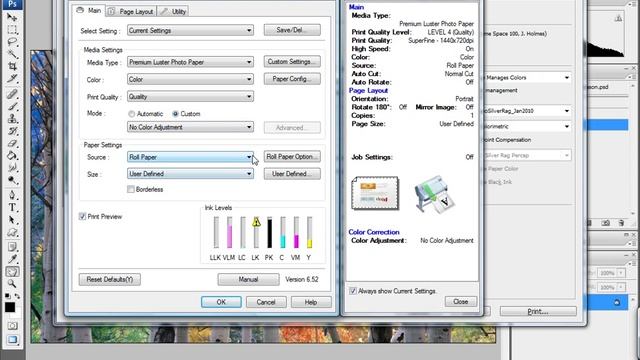Screen dimensions: 640x360
Task: Select the Clone Stamp tool
Action: pyautogui.click(x=12, y=119)
